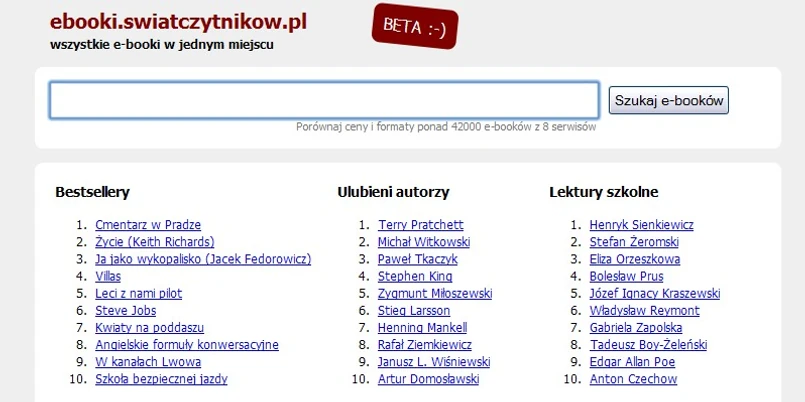Image resolution: width=805 pixels, height=402 pixels.
Task: Open the Życie (Keith Richards) link
Action: pyautogui.click(x=154, y=242)
